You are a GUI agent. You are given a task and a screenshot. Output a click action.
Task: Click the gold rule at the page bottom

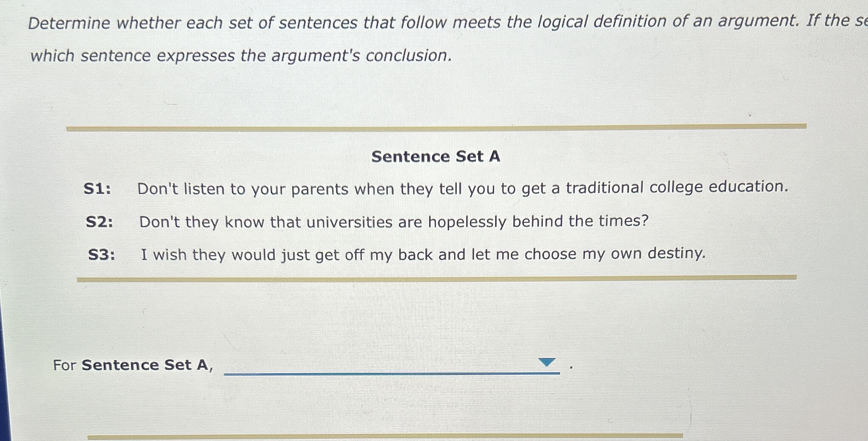(385, 436)
